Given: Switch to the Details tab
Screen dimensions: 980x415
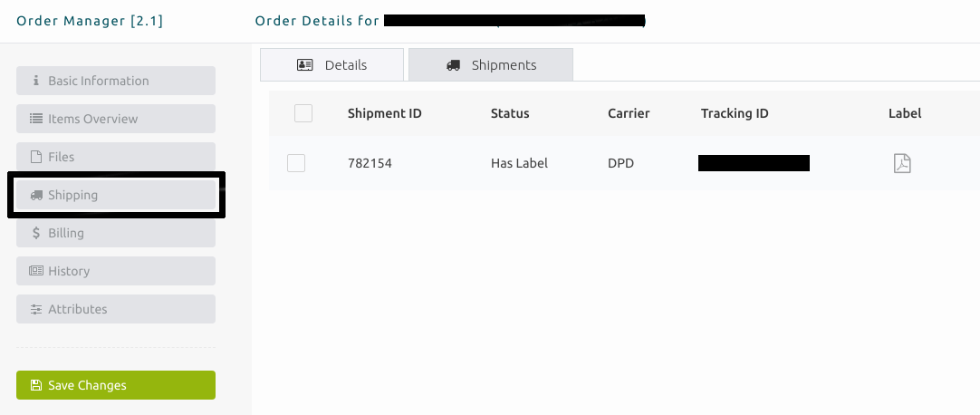Looking at the screenshot, I should click(331, 65).
